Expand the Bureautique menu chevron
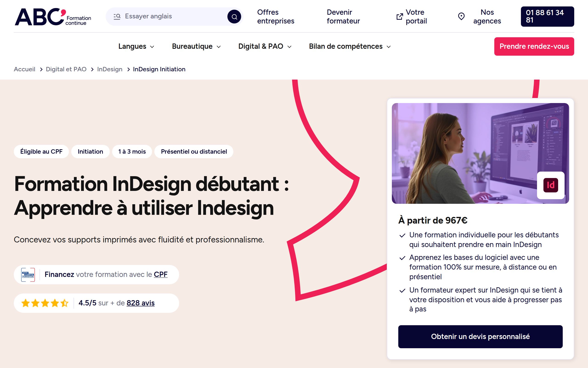588x368 pixels. pos(219,47)
